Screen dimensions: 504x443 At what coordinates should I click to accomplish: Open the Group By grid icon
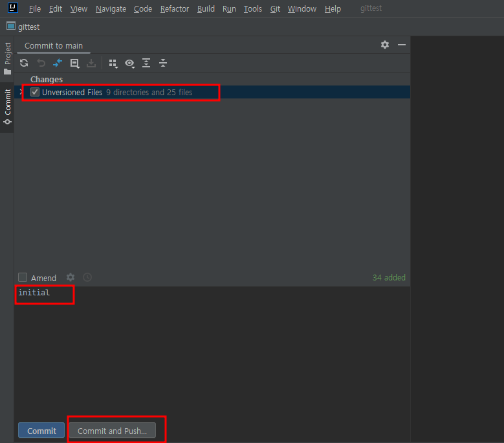113,63
